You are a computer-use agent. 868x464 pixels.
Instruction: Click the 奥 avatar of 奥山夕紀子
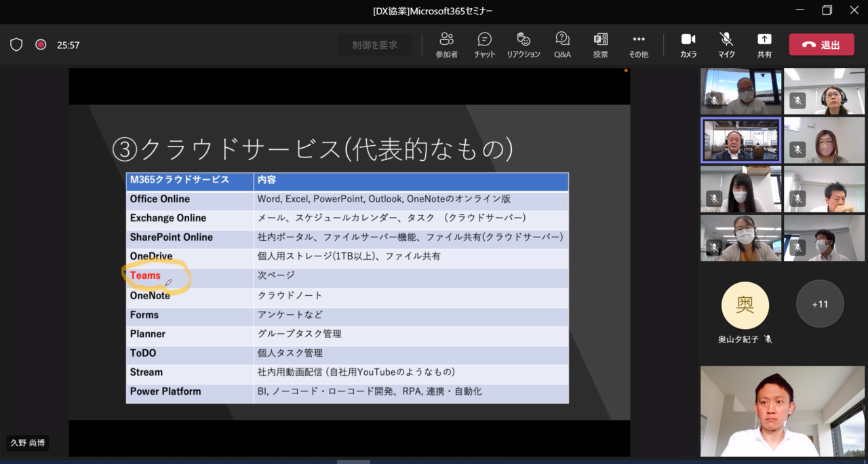(745, 305)
